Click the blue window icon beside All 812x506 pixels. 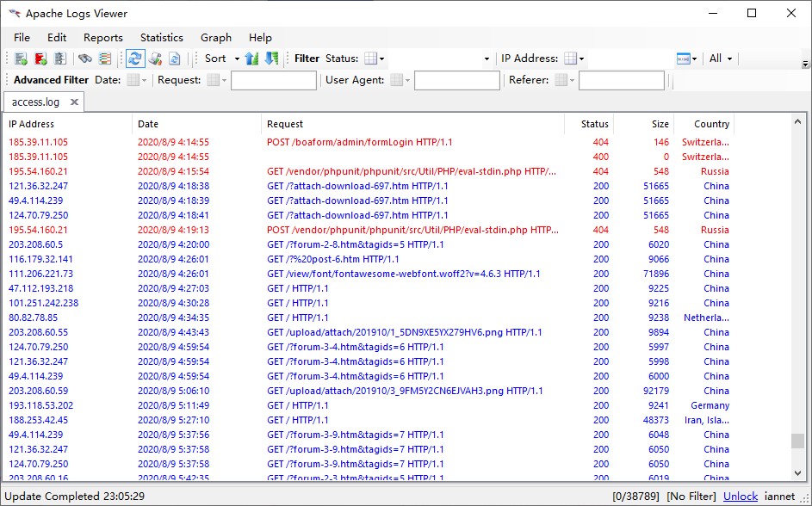coord(683,59)
